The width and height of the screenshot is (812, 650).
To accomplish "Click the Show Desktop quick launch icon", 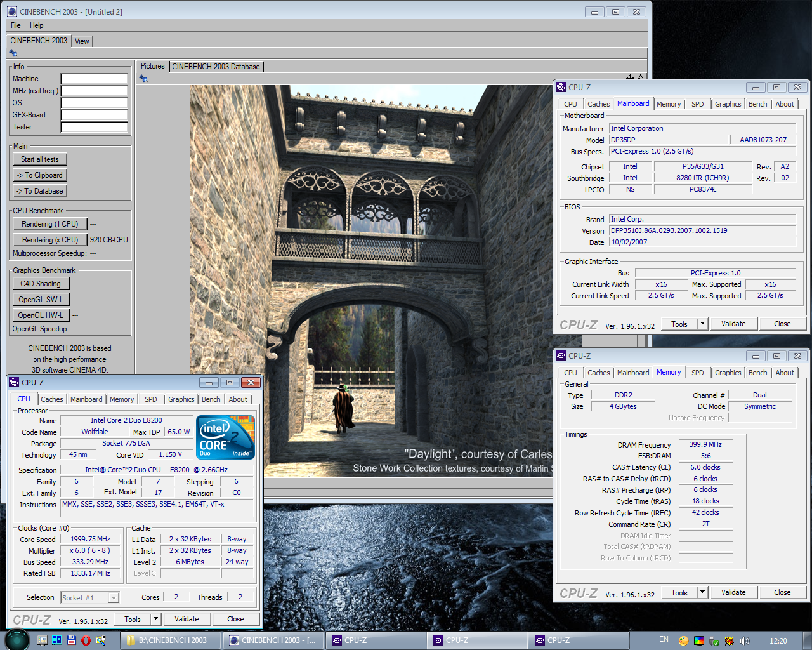I will pyautogui.click(x=43, y=640).
